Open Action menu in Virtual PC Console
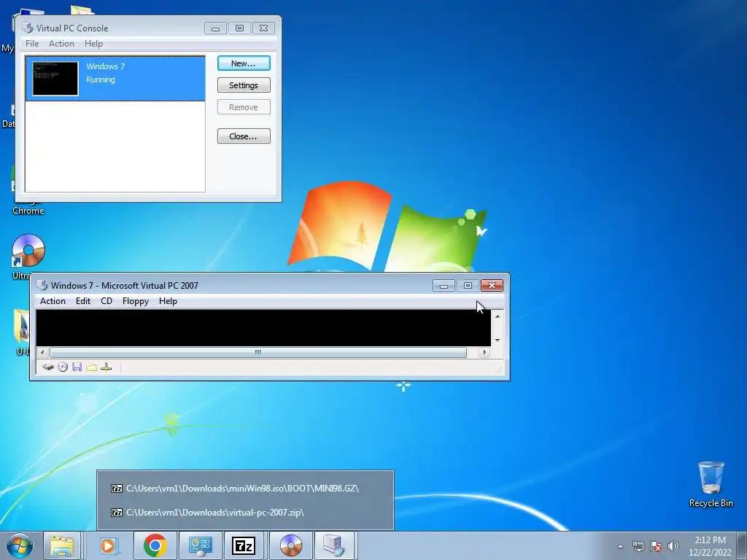This screenshot has height=560, width=747. pyautogui.click(x=61, y=44)
